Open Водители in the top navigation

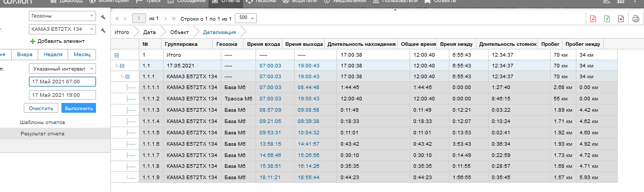(x=300, y=2)
